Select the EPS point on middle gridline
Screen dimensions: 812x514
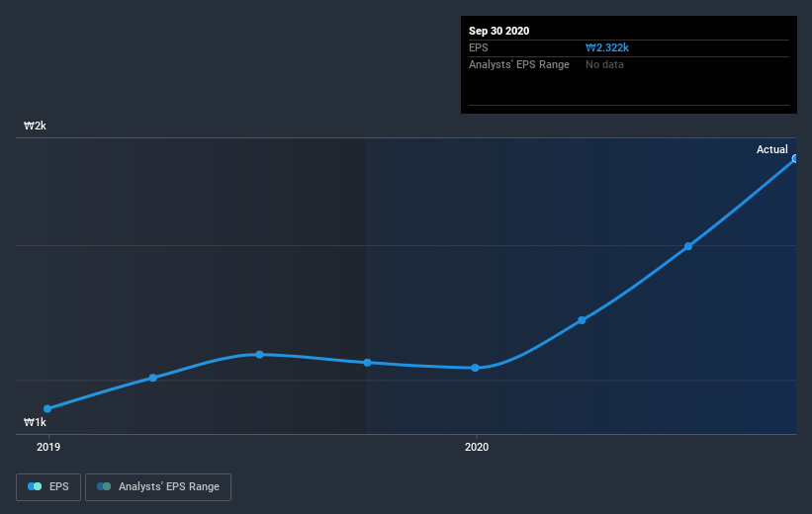click(x=688, y=246)
